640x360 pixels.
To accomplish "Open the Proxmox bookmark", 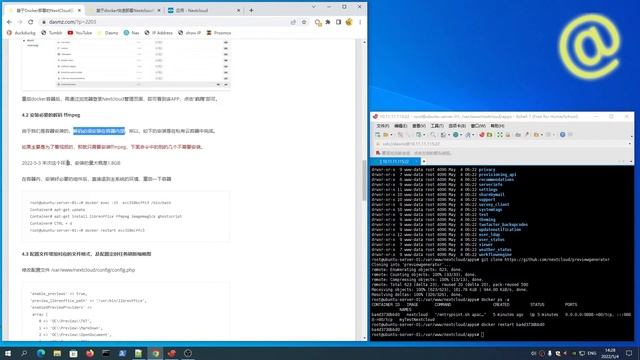I will click(219, 33).
